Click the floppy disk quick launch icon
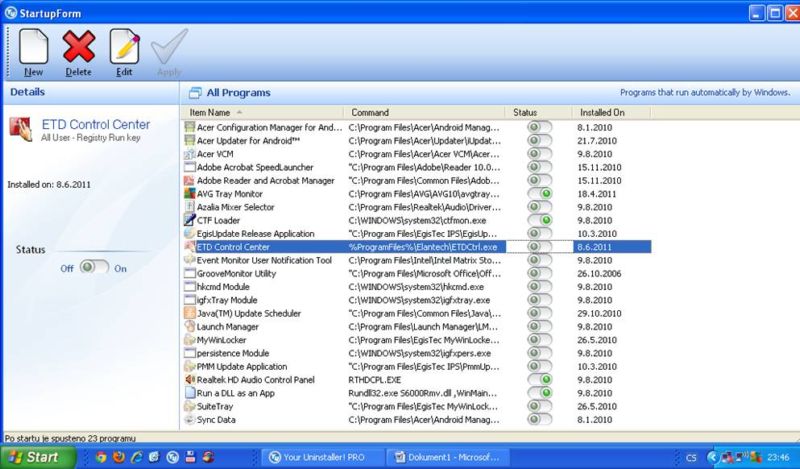This screenshot has width=800, height=469. click(190, 457)
